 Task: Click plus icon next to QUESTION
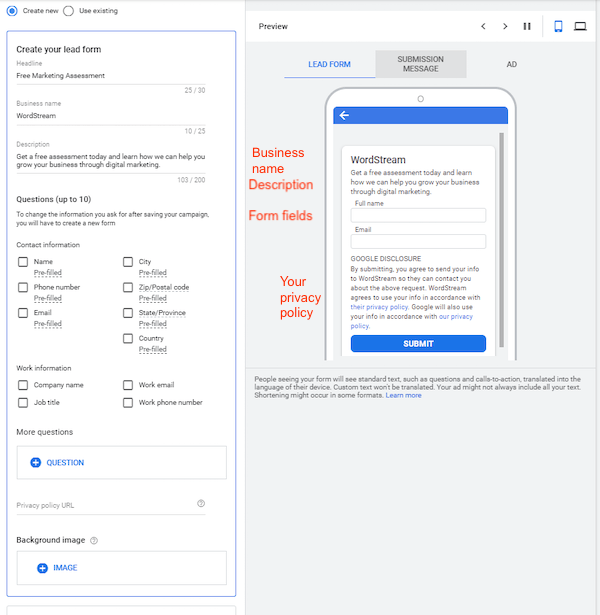[x=36, y=462]
